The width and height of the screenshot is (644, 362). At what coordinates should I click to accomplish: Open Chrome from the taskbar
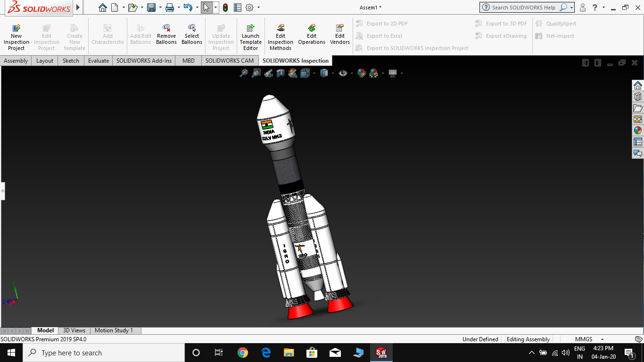[242, 353]
